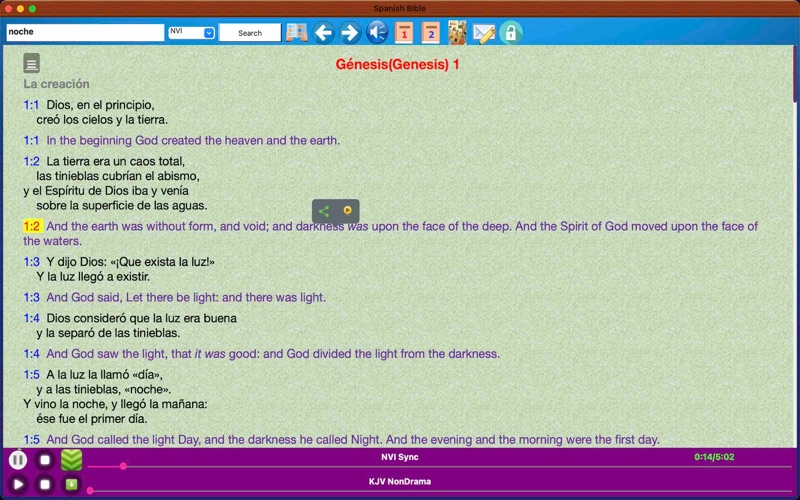The image size is (800, 500).
Task: Click the envelope and pencil mail icon
Action: 484,33
